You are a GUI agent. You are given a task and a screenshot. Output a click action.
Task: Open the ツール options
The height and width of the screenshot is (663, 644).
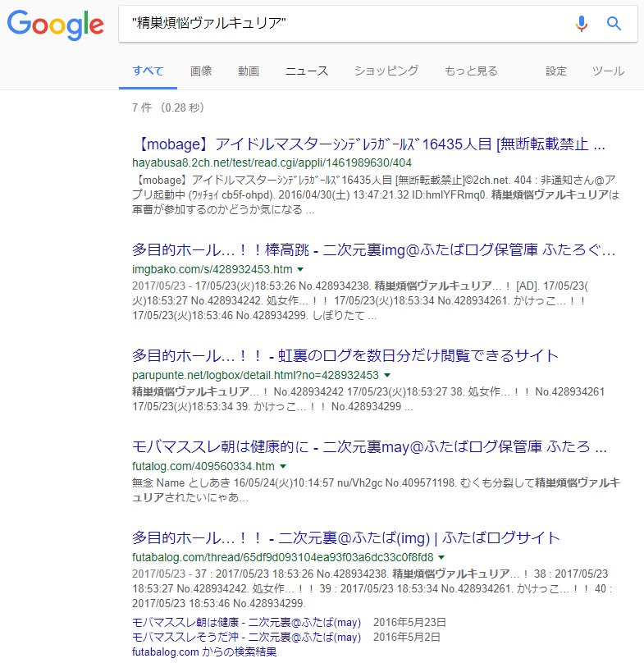608,71
